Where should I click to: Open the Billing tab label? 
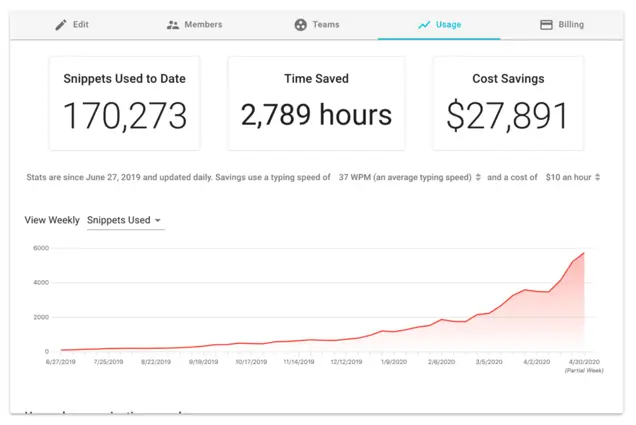pos(571,25)
